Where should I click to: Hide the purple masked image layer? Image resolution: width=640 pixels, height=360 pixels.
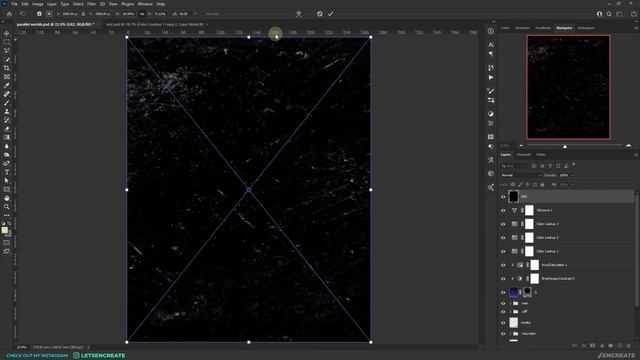[503, 292]
